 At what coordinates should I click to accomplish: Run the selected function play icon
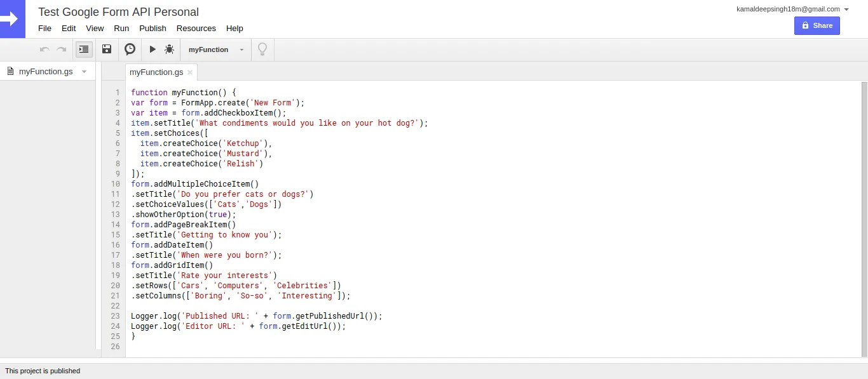[153, 49]
